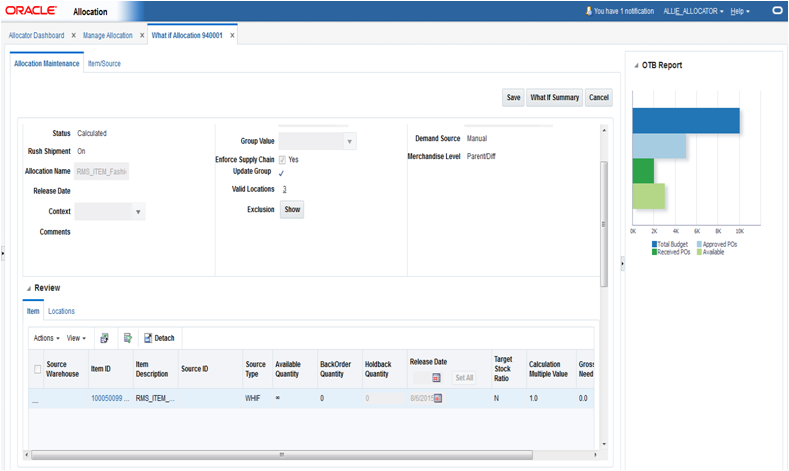Open the Valid Locations link 3
This screenshot has width=789, height=471.
pyautogui.click(x=284, y=190)
